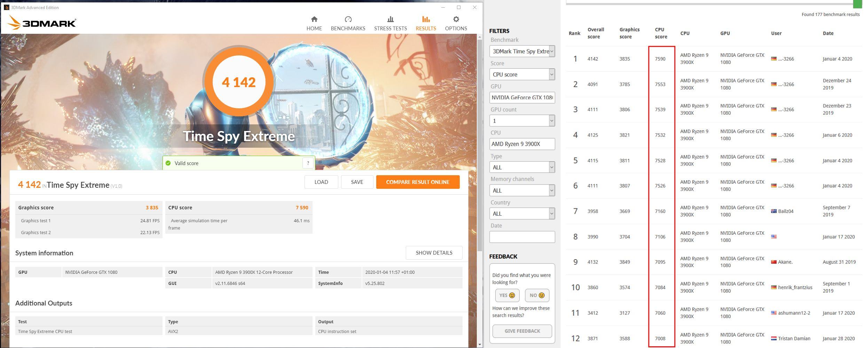Click the Graphics test 1 row
This screenshot has height=348, width=868.
89,221
